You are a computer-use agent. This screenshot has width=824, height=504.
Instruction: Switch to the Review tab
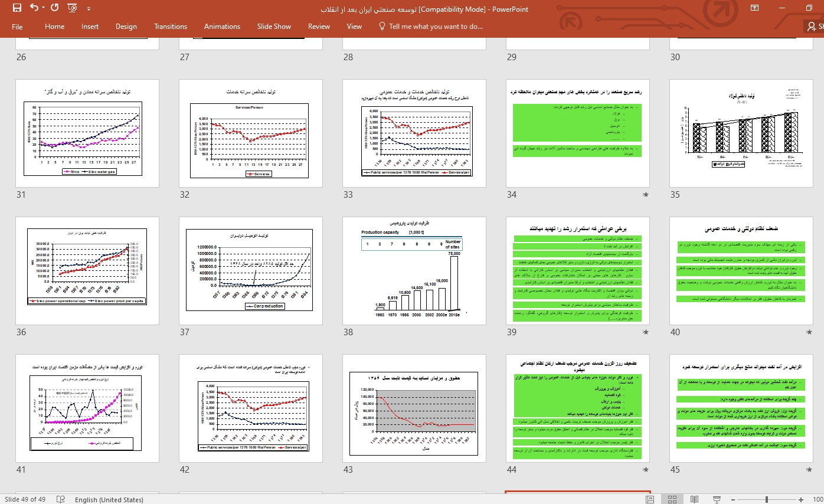[x=319, y=27]
